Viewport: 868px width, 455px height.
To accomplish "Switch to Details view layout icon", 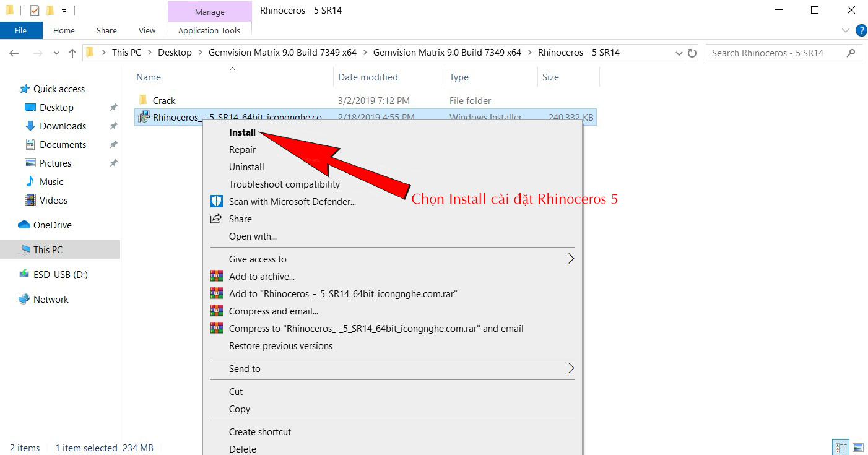I will pyautogui.click(x=841, y=448).
